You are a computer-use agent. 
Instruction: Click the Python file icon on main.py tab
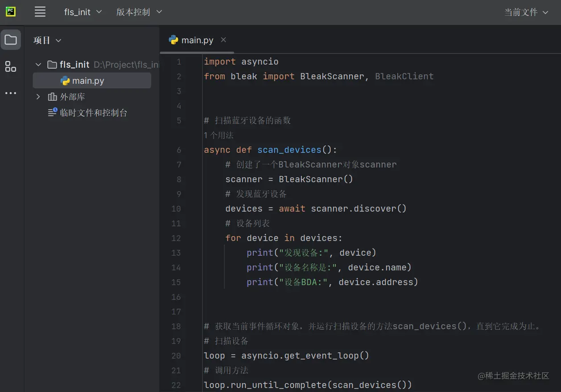(x=173, y=40)
